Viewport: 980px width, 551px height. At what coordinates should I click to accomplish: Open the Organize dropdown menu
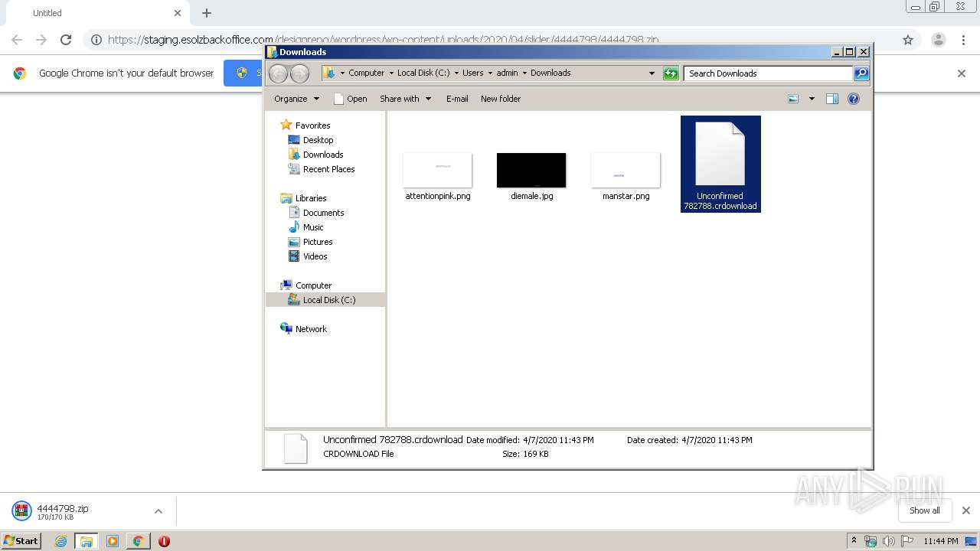[296, 99]
